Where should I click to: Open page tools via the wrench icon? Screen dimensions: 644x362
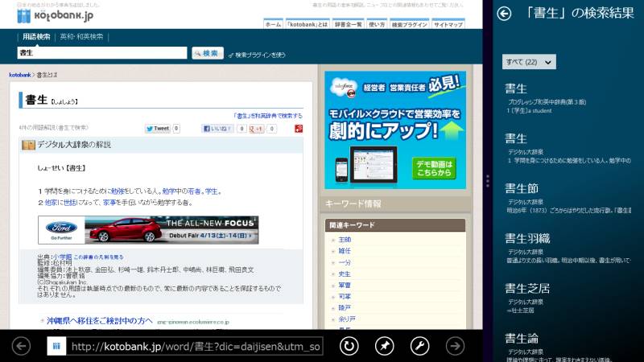click(x=419, y=346)
